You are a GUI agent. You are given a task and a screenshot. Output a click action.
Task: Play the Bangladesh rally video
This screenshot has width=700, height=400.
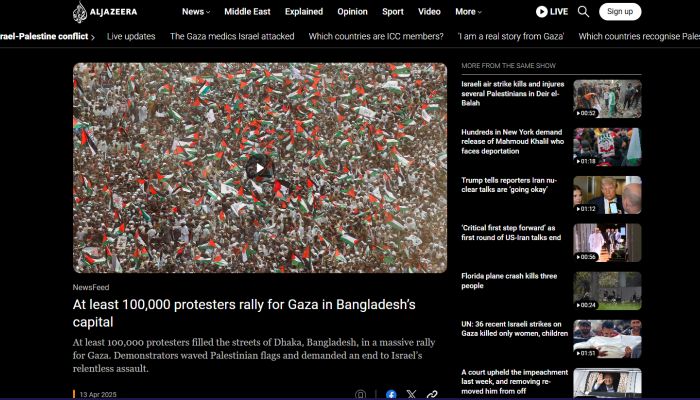(x=260, y=168)
